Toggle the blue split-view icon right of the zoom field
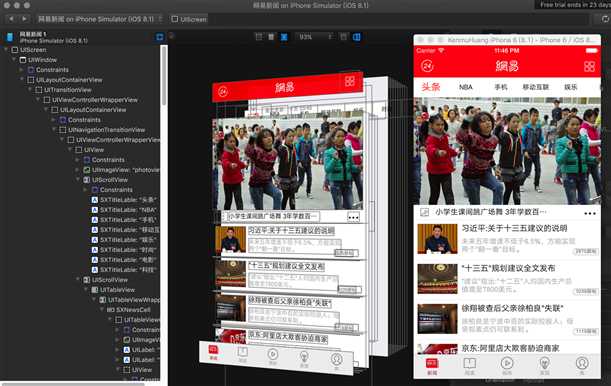The width and height of the screenshot is (611, 386). coord(357,37)
